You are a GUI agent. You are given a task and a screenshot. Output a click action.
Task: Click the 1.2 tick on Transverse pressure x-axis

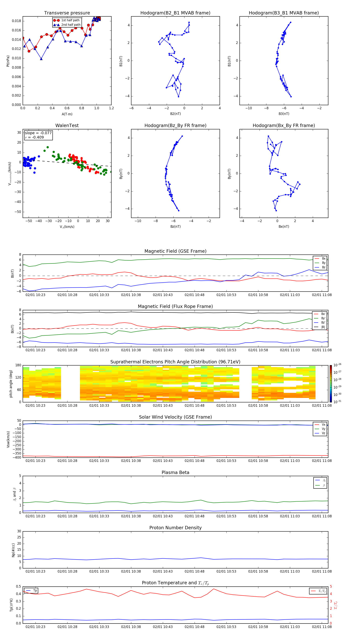tap(111, 108)
